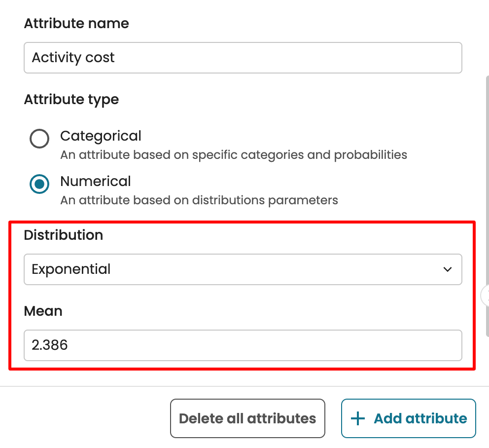Click the 'Activity cost' text in name field
This screenshot has height=448, width=489.
(x=73, y=58)
